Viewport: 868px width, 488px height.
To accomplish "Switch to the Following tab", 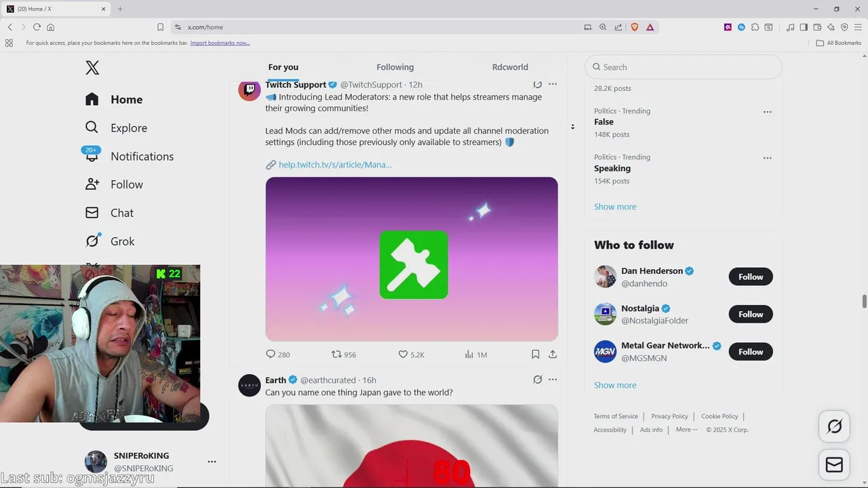I will (x=395, y=67).
